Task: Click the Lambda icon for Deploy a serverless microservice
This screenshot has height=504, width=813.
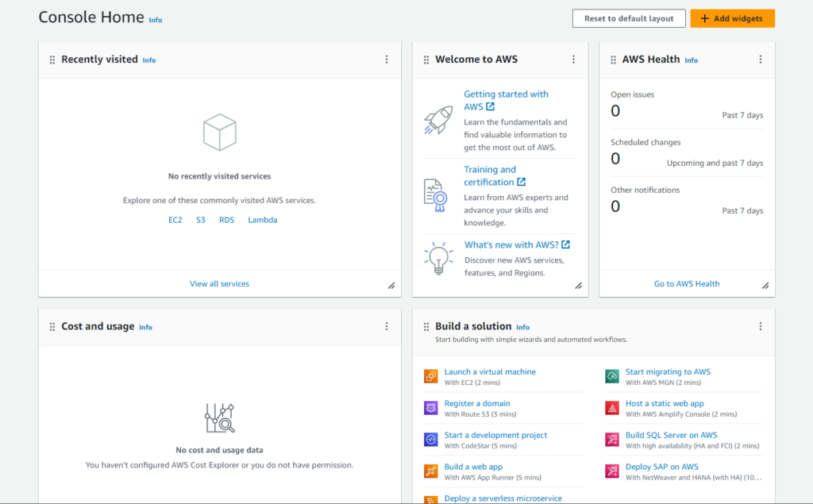Action: click(x=431, y=500)
